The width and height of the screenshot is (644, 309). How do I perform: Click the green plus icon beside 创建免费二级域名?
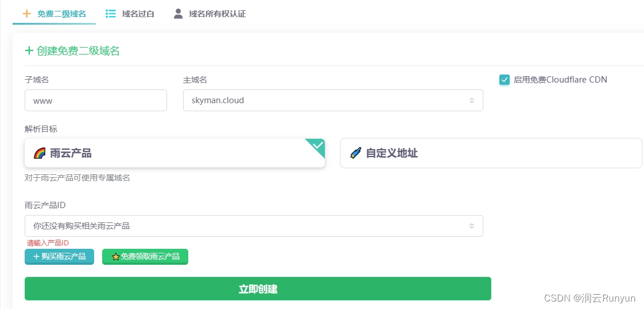[x=29, y=50]
